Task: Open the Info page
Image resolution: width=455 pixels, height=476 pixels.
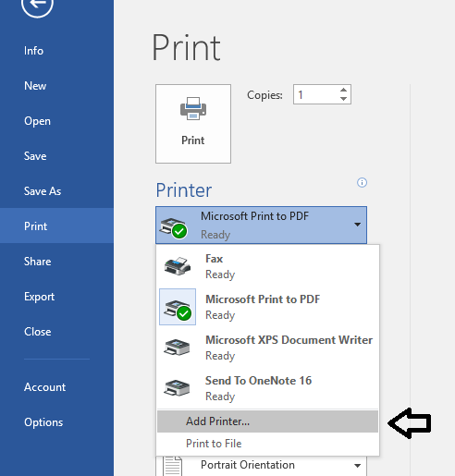Action: (33, 51)
